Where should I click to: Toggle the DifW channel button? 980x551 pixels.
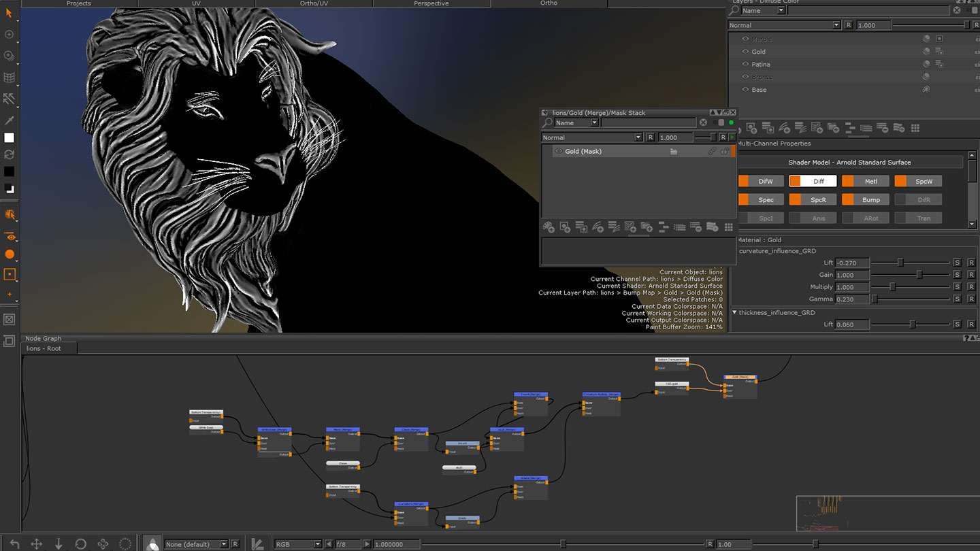tap(761, 182)
